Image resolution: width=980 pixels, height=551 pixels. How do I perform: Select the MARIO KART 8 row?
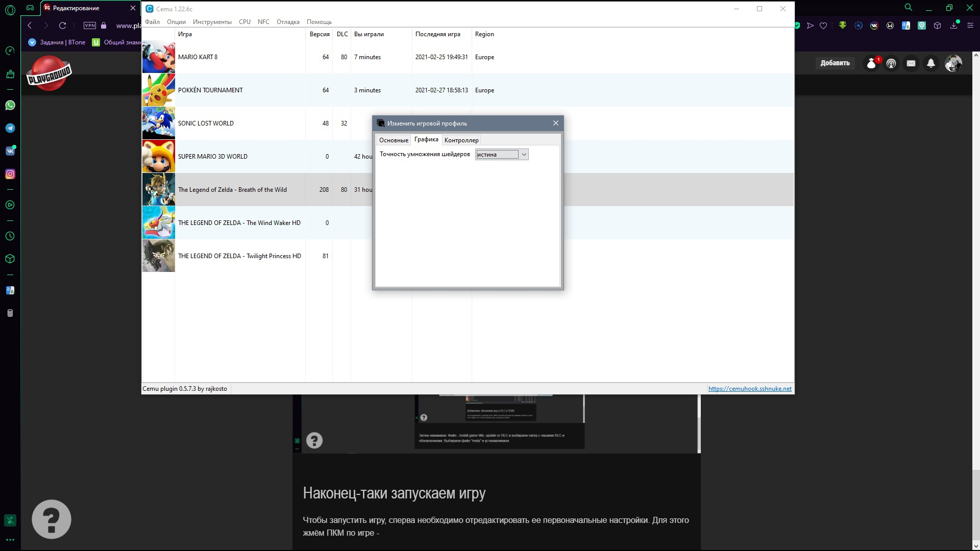[468, 57]
